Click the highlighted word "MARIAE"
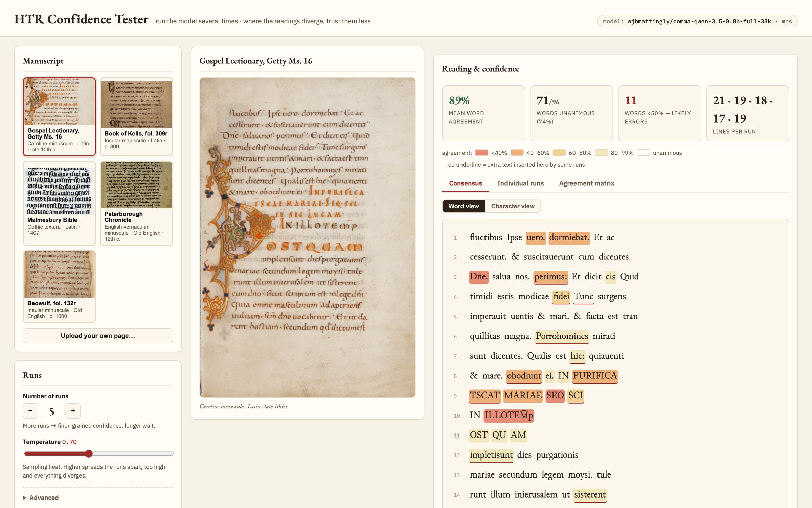Viewport: 812px width, 508px height. pos(523,396)
